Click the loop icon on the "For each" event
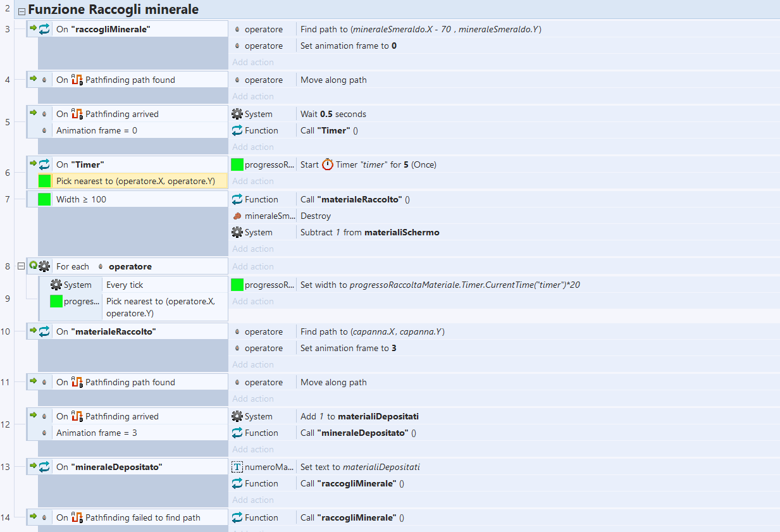 coord(34,266)
